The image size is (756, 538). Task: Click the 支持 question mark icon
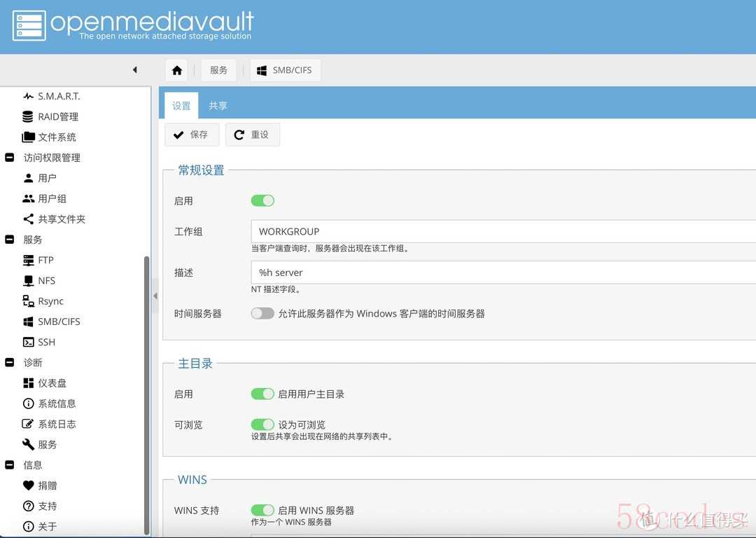pyautogui.click(x=28, y=506)
